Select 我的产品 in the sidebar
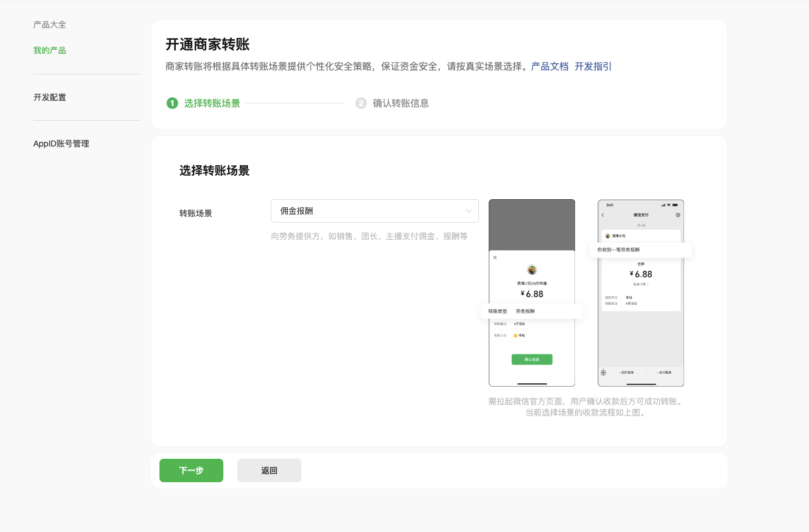The image size is (809, 532). point(50,50)
